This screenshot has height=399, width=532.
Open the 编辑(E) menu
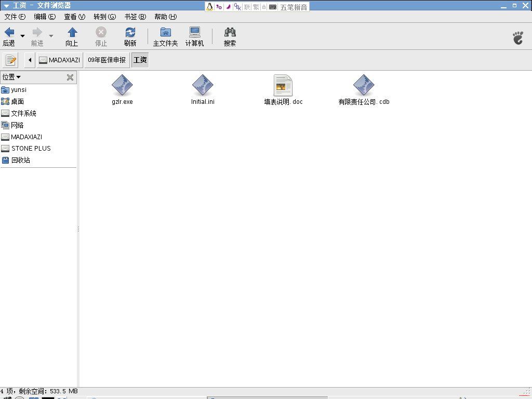coord(45,17)
